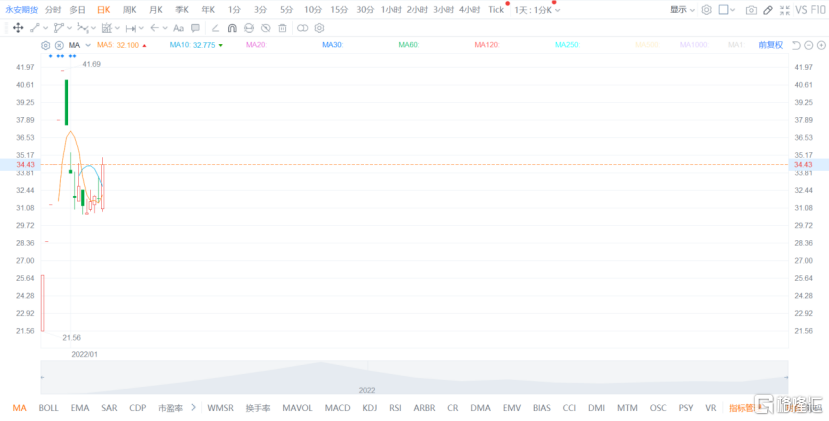
Task: Select the Aa text annotation tool
Action: [x=179, y=28]
